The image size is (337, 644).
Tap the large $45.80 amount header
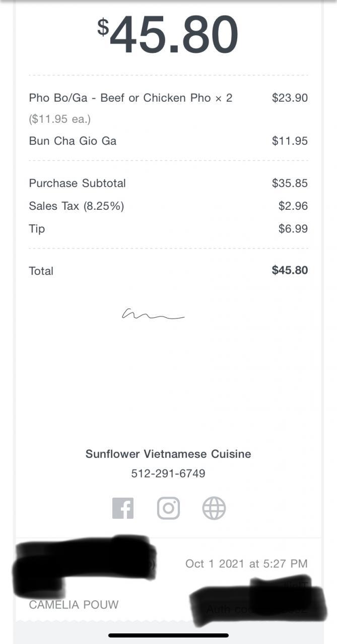click(168, 34)
